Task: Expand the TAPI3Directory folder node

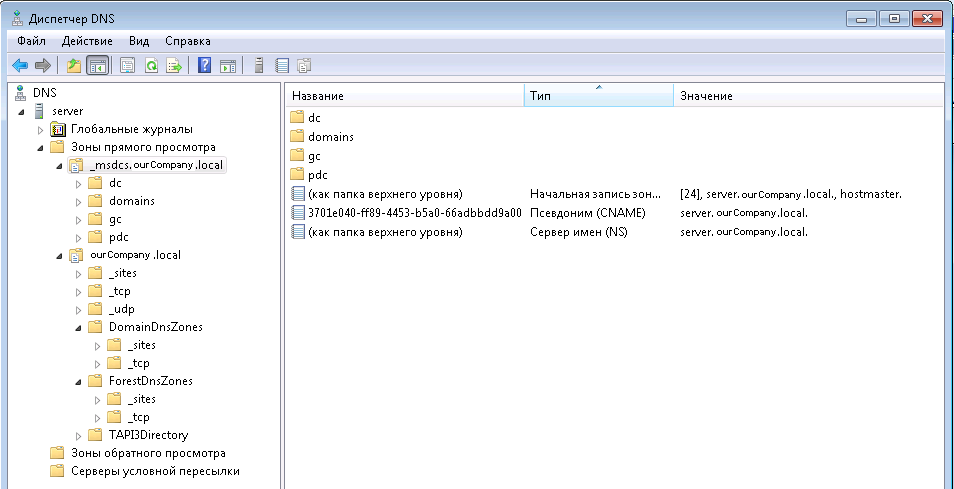Action: coord(79,435)
